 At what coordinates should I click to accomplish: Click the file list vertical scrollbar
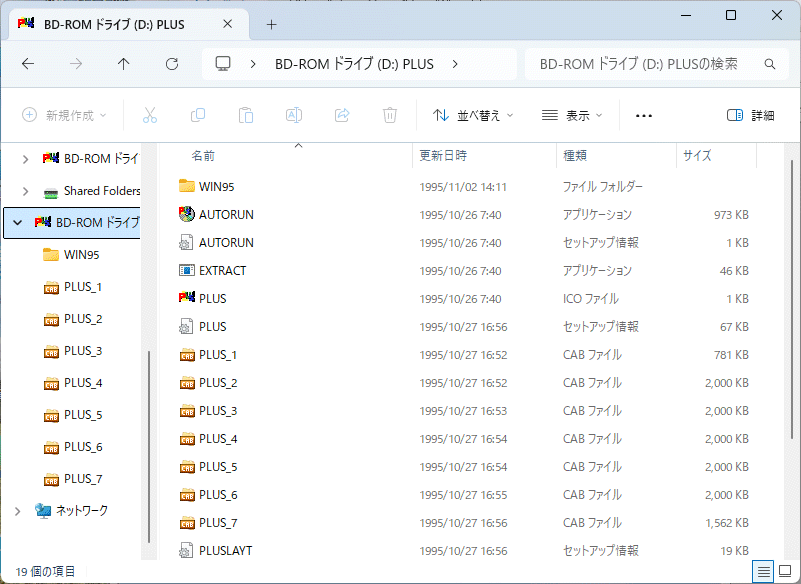tap(791, 299)
